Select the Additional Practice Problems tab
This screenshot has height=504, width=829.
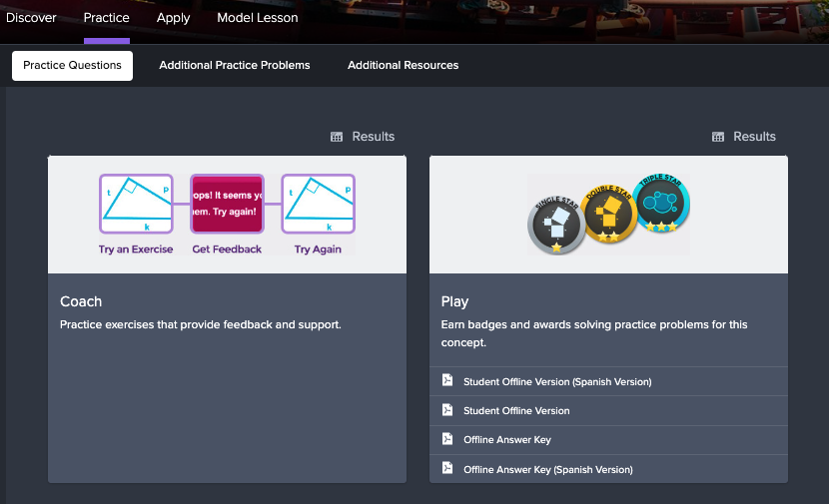click(235, 66)
